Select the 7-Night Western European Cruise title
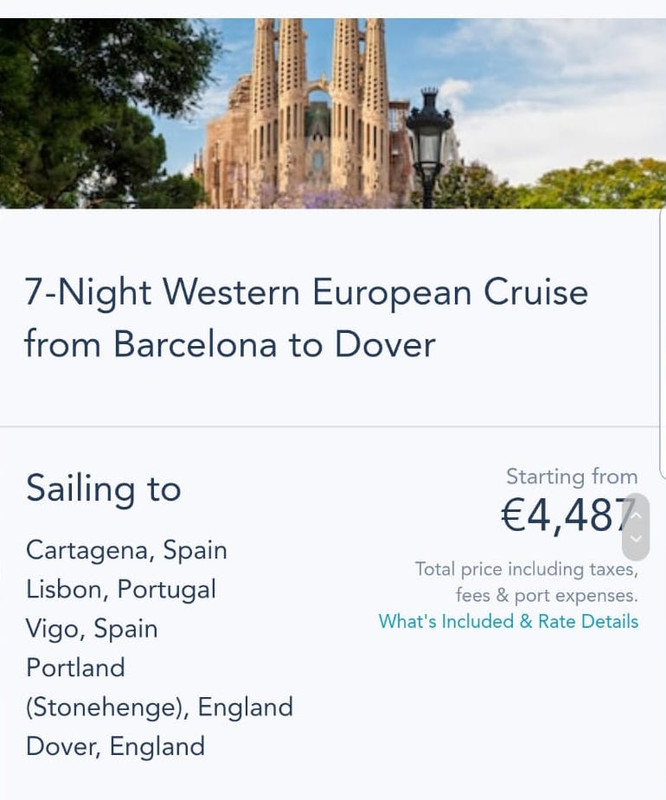The width and height of the screenshot is (666, 800). click(306, 293)
